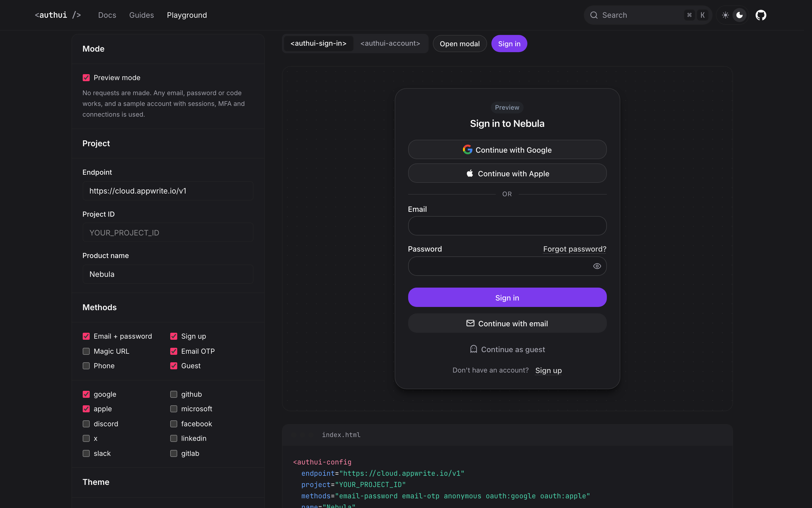
Task: Click the project attribute line in code
Action: click(x=353, y=485)
